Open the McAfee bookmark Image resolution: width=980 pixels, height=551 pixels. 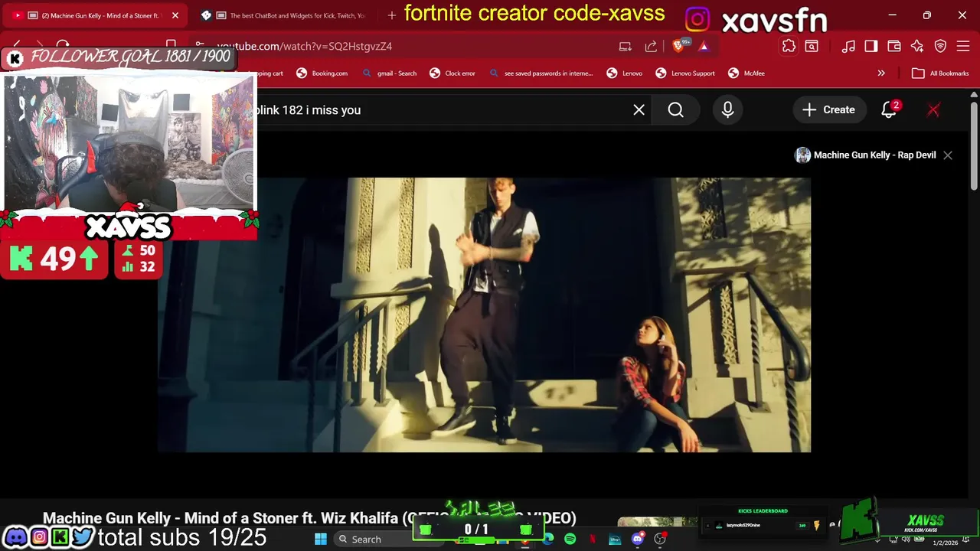746,73
